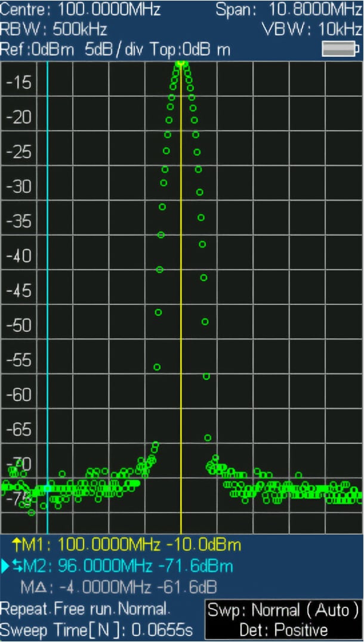Click the M2 swap-arrows marker icon
The width and height of the screenshot is (364, 642).
[x=18, y=566]
